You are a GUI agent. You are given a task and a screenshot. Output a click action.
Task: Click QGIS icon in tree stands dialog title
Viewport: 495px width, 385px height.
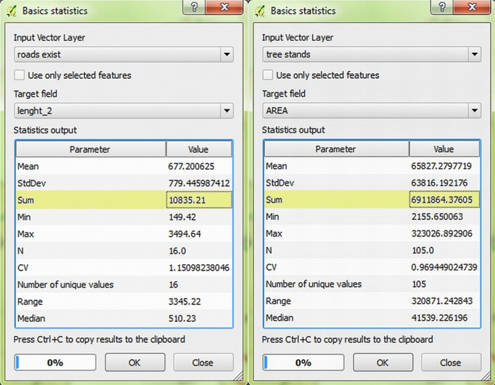260,11
